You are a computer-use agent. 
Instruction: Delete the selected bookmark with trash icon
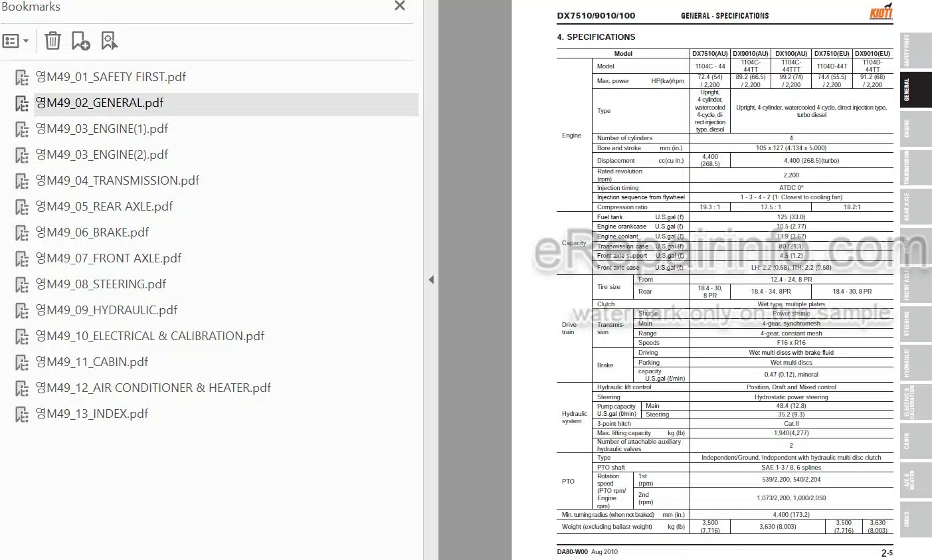[x=52, y=41]
